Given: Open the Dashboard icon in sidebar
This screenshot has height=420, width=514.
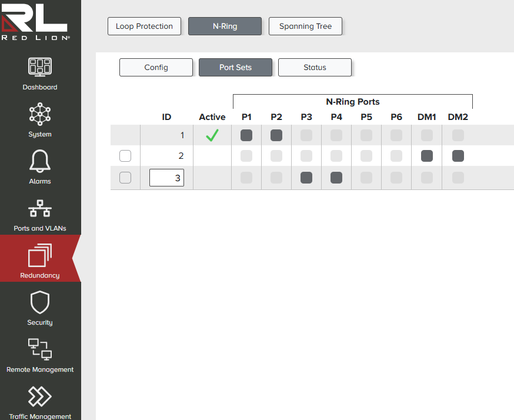Looking at the screenshot, I should (40, 67).
